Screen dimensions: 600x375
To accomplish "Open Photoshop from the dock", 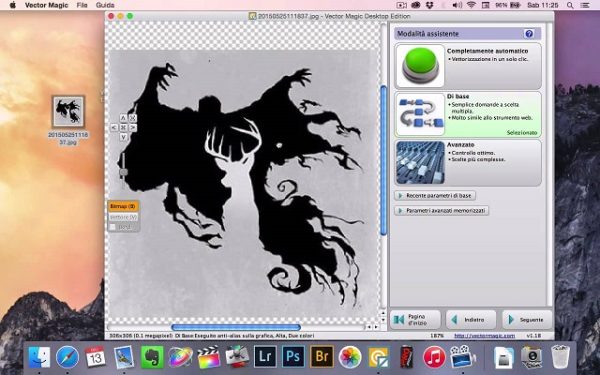I will pyautogui.click(x=293, y=357).
